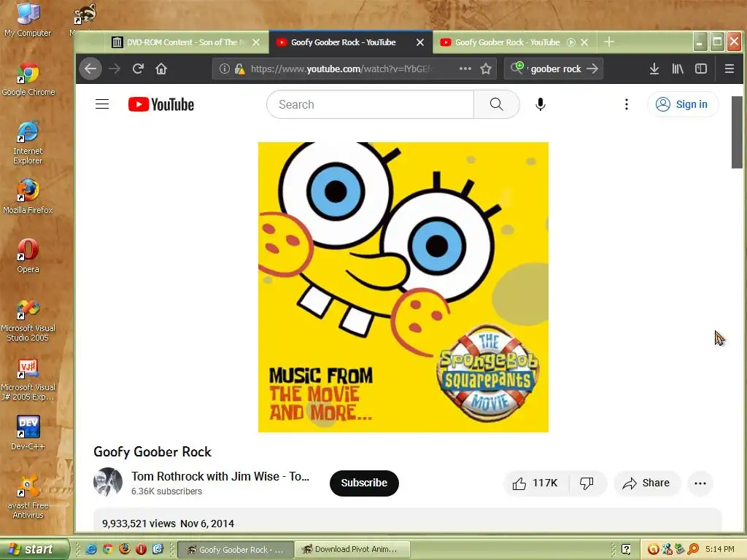Click the padlock security icon in address bar
The height and width of the screenshot is (560, 747).
239,69
